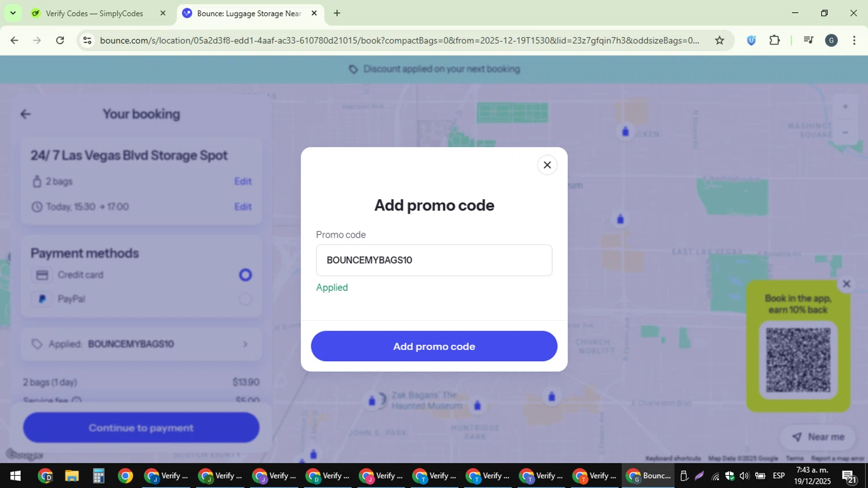Zoom out on the map
868x488 pixels.
(x=845, y=133)
